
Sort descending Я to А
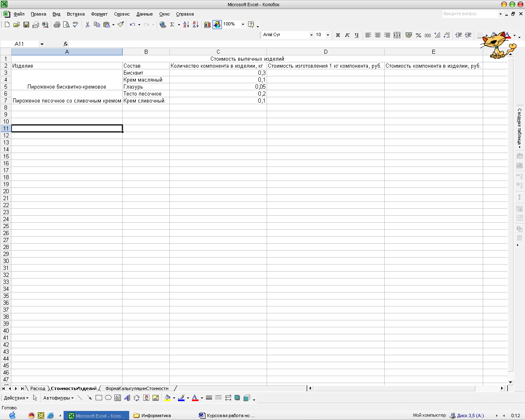(x=196, y=25)
